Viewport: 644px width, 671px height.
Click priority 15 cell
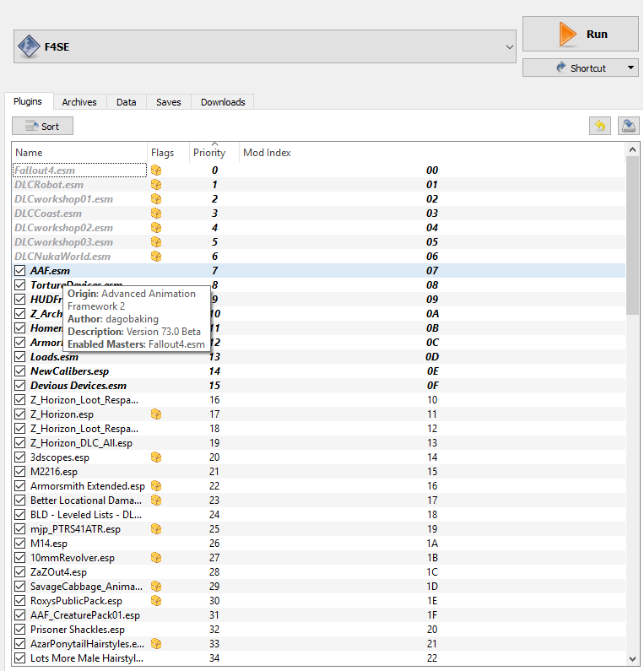[214, 386]
